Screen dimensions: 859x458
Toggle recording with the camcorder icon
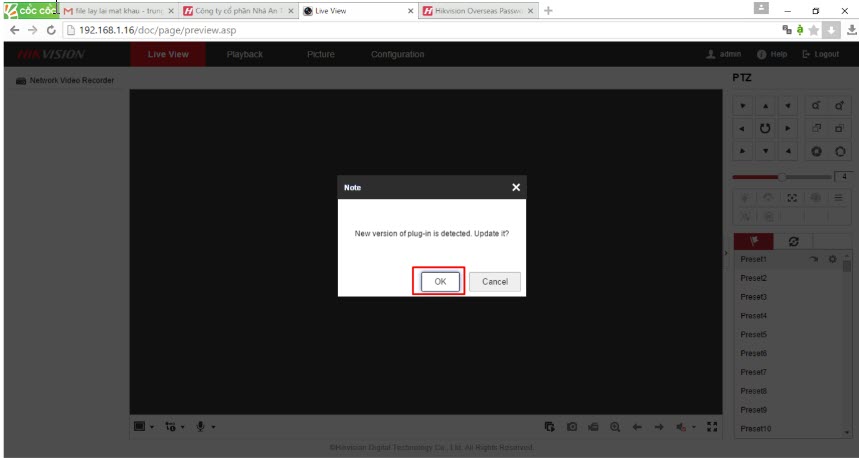coord(594,427)
